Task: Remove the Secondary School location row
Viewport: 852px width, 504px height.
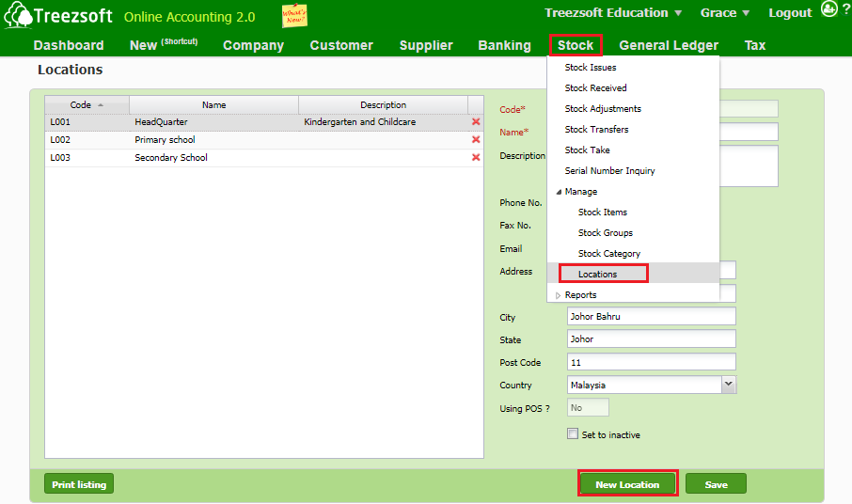Action: click(476, 158)
